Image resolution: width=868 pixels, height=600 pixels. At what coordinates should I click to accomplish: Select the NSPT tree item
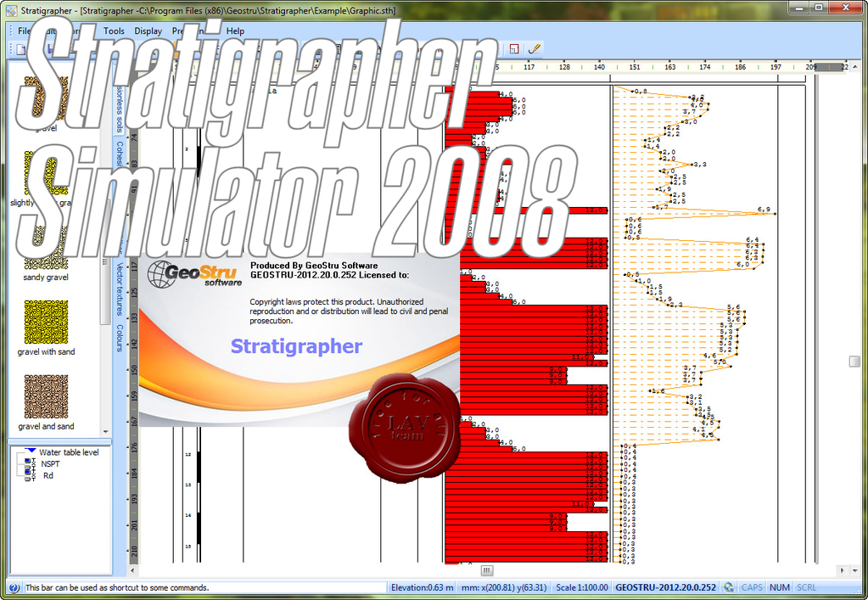pyautogui.click(x=50, y=464)
